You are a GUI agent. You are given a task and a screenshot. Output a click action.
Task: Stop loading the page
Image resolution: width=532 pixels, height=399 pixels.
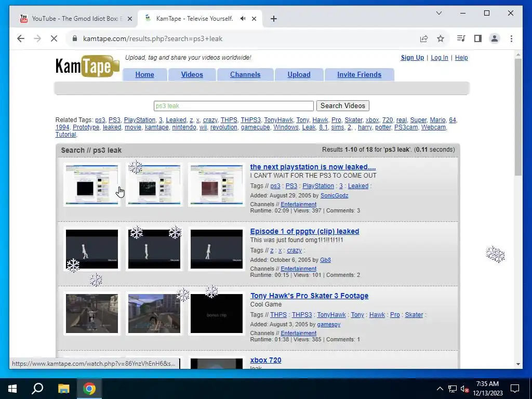pos(54,38)
